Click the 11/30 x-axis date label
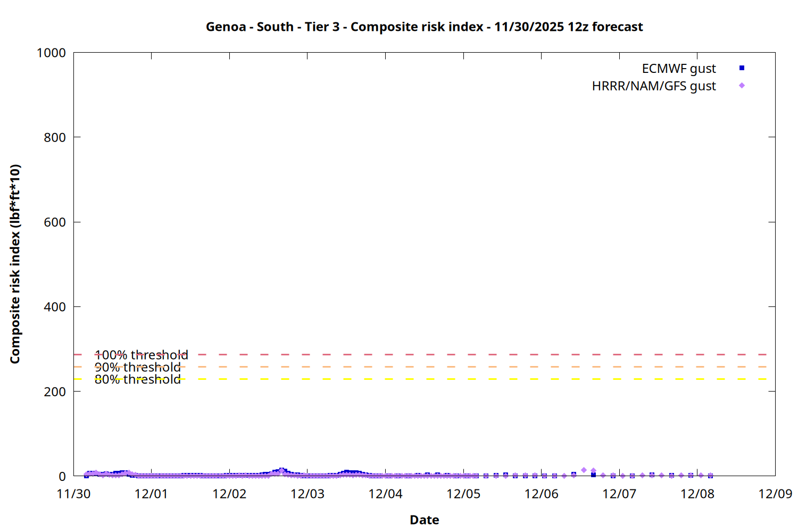The width and height of the screenshot is (798, 532). coord(73,494)
